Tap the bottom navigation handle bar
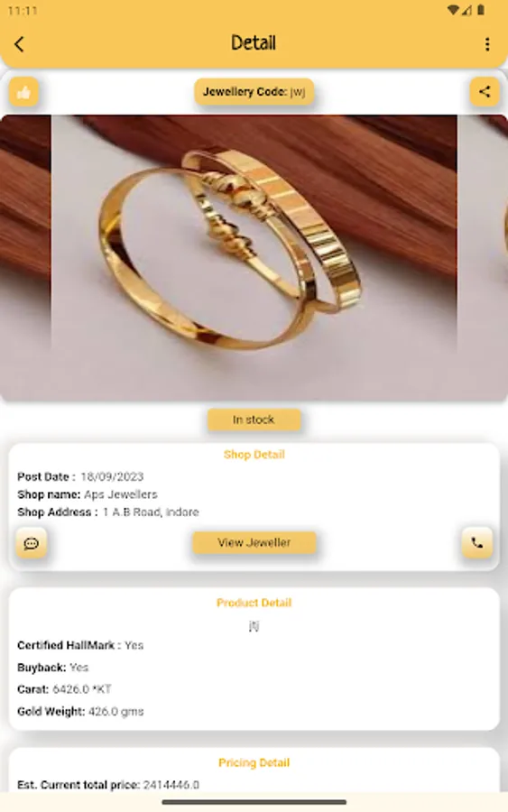The height and width of the screenshot is (812, 508). tap(254, 802)
